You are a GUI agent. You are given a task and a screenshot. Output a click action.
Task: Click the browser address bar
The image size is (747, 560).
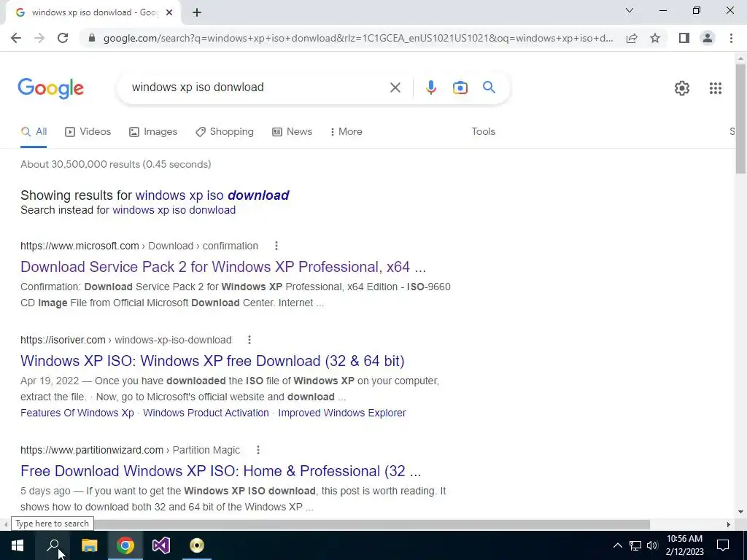357,38
